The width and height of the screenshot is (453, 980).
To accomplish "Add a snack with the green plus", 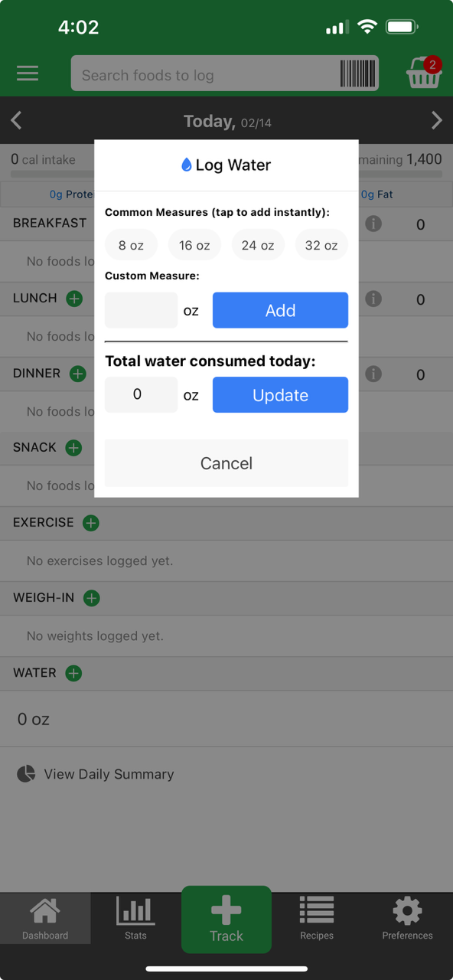I will [73, 448].
